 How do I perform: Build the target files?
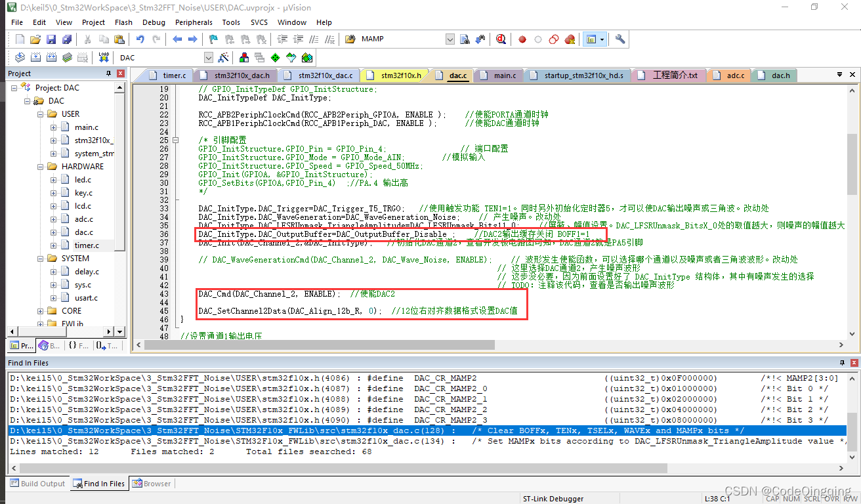click(35, 58)
